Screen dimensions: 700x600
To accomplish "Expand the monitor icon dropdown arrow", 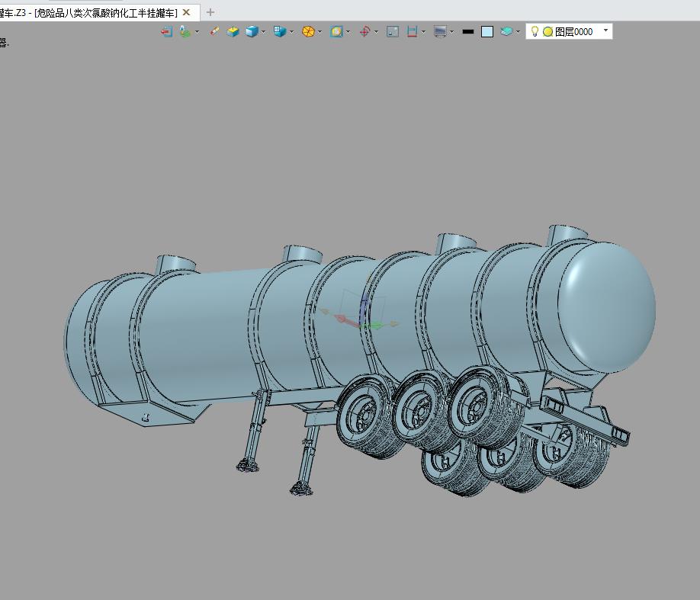I will pyautogui.click(x=451, y=32).
